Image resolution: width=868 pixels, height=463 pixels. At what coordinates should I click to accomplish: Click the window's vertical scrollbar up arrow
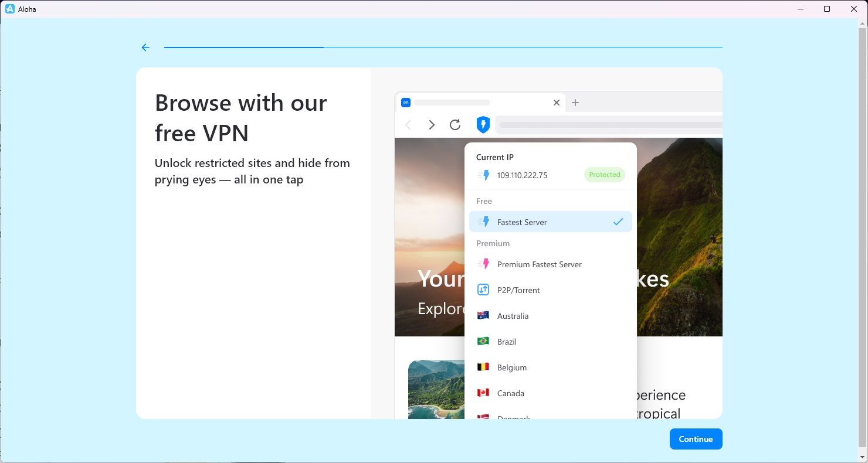click(862, 22)
